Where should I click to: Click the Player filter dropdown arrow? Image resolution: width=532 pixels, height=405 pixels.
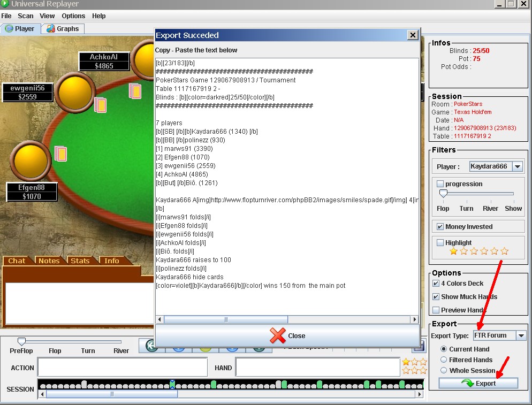click(x=518, y=166)
